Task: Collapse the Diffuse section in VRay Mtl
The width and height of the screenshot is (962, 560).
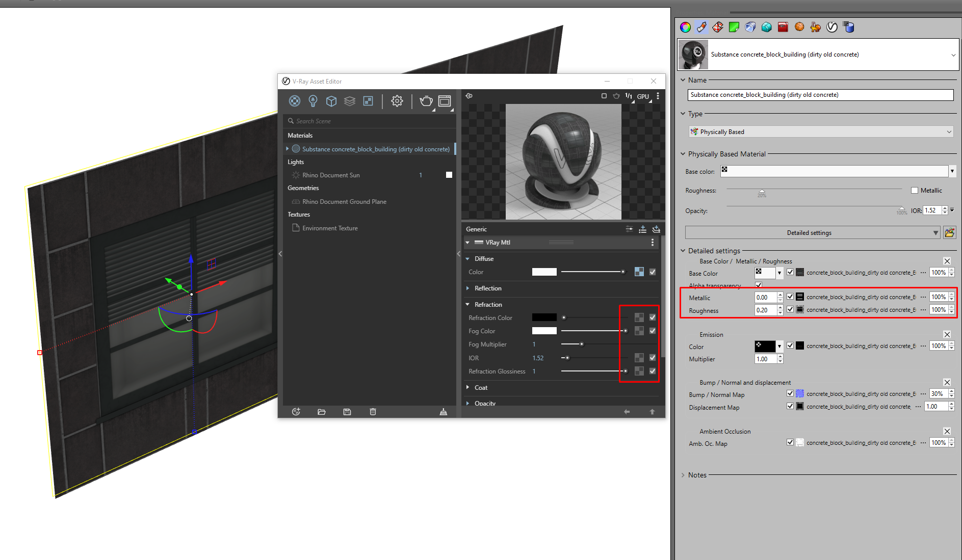Action: pos(467,259)
